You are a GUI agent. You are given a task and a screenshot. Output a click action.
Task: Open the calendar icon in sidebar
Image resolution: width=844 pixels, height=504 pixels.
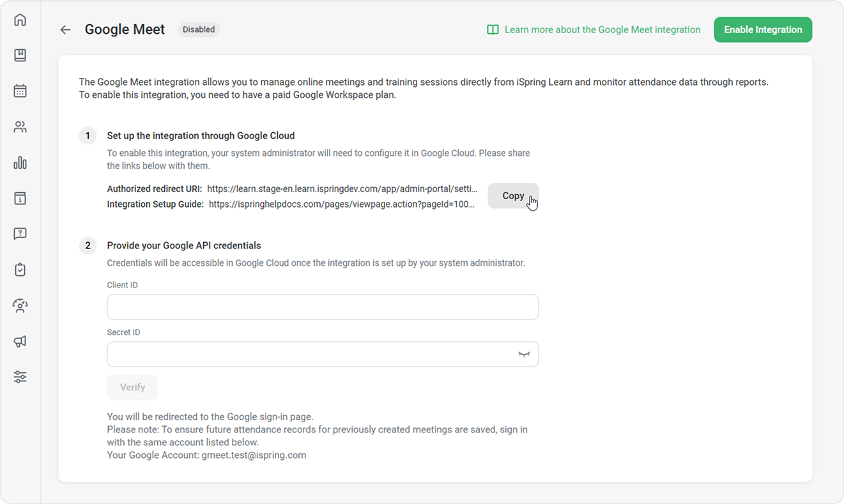[x=20, y=91]
